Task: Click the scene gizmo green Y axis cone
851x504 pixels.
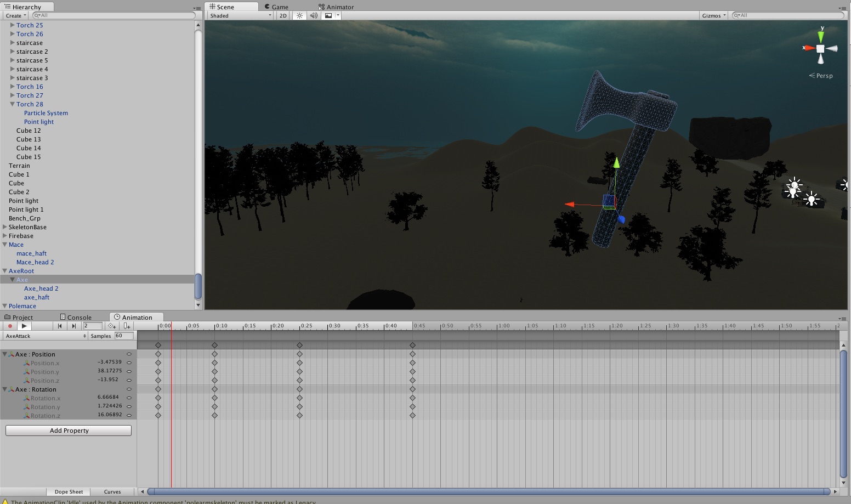Action: [x=820, y=36]
